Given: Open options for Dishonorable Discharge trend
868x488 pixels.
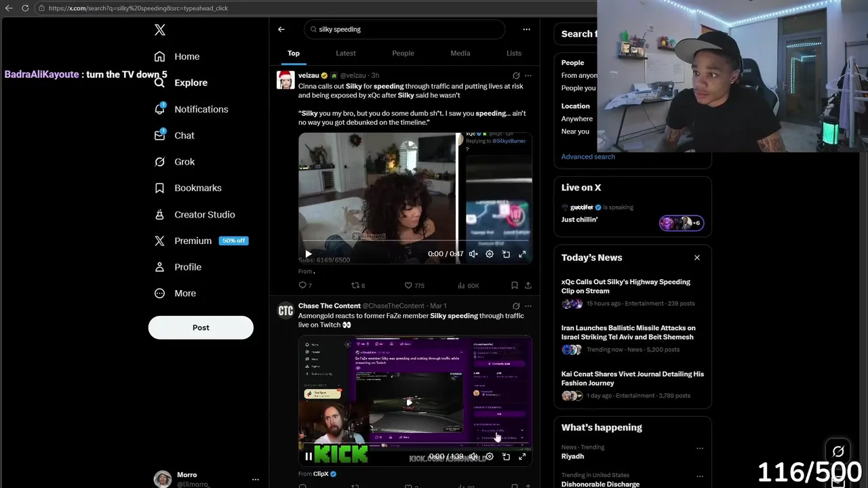Looking at the screenshot, I should pyautogui.click(x=700, y=476).
